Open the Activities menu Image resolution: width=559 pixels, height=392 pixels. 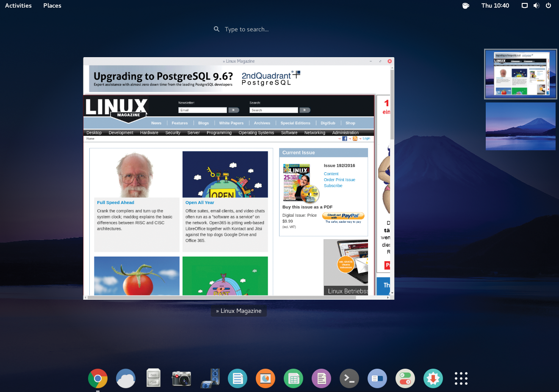click(18, 6)
